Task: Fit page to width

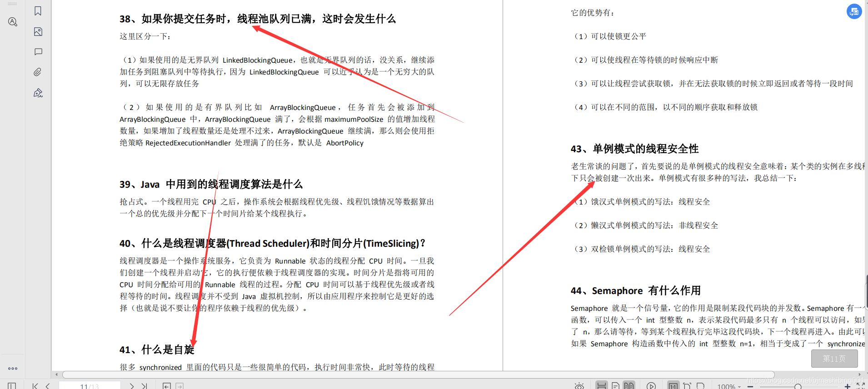Action: [x=700, y=386]
